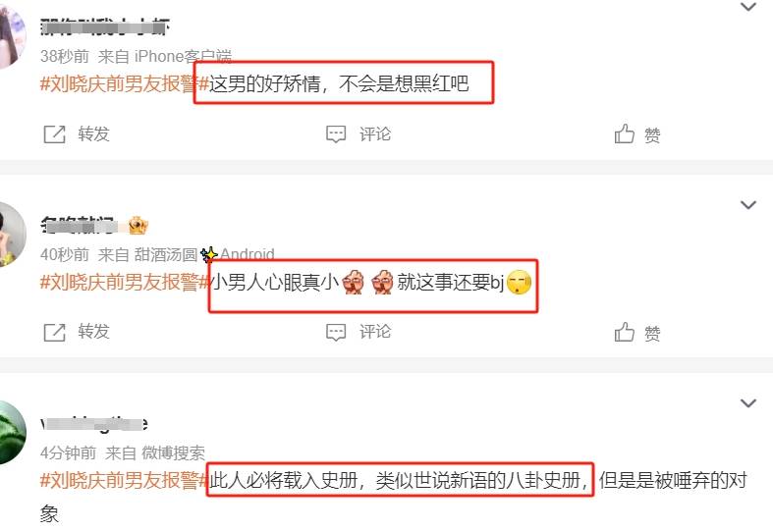Expand third post's options chevron
The height and width of the screenshot is (532, 773).
pos(748,403)
